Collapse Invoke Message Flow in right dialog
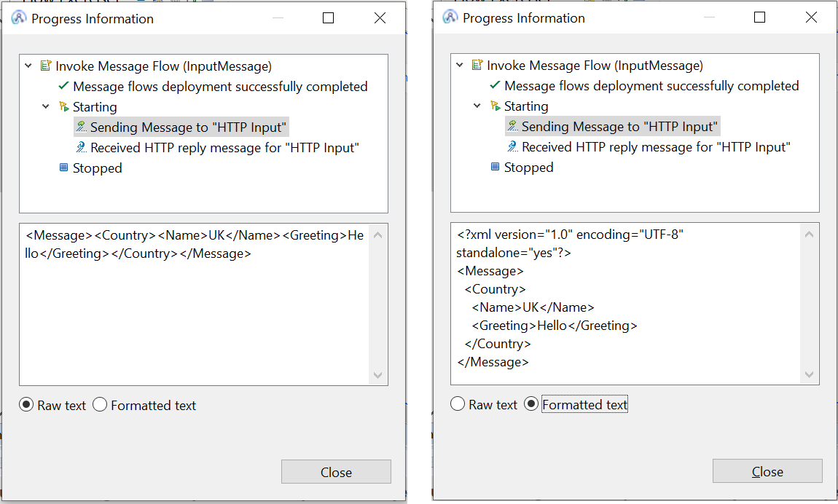 (459, 65)
